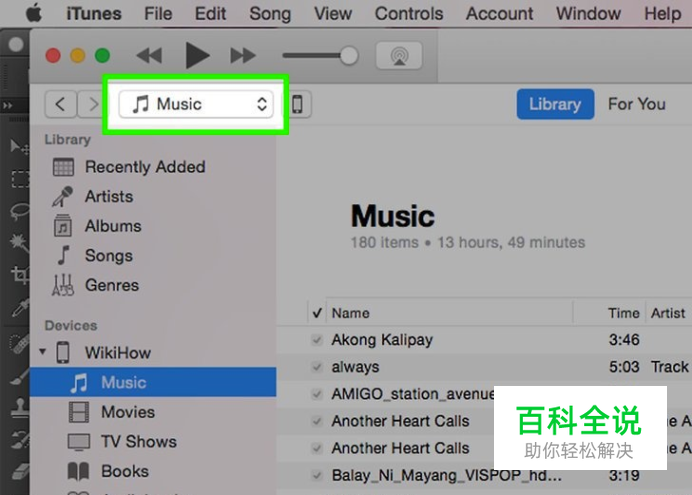The image size is (692, 495).
Task: Select Music under the WikiHow device
Action: coord(153,382)
